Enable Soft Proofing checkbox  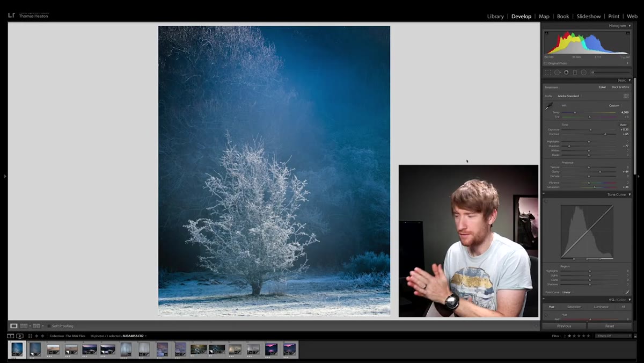[49, 326]
